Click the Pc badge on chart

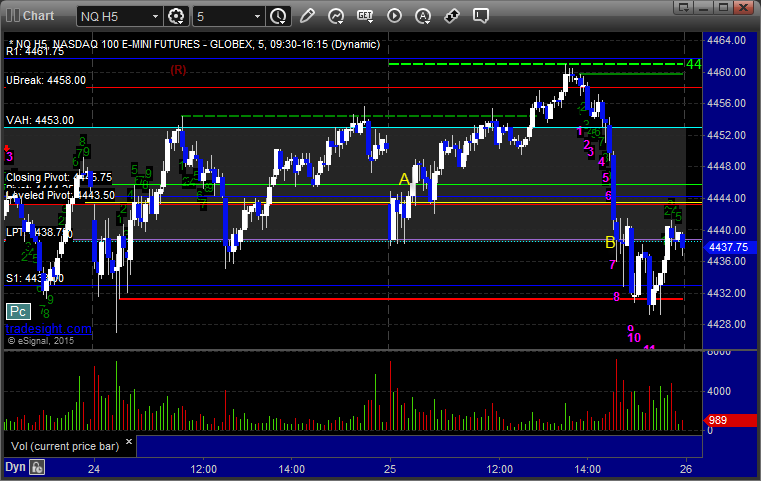pyautogui.click(x=18, y=312)
